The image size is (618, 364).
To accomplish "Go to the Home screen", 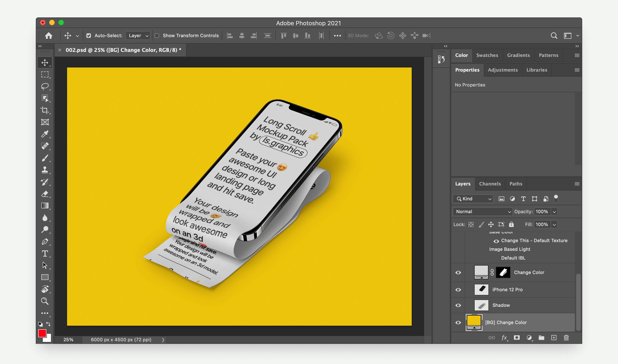I will tap(49, 36).
